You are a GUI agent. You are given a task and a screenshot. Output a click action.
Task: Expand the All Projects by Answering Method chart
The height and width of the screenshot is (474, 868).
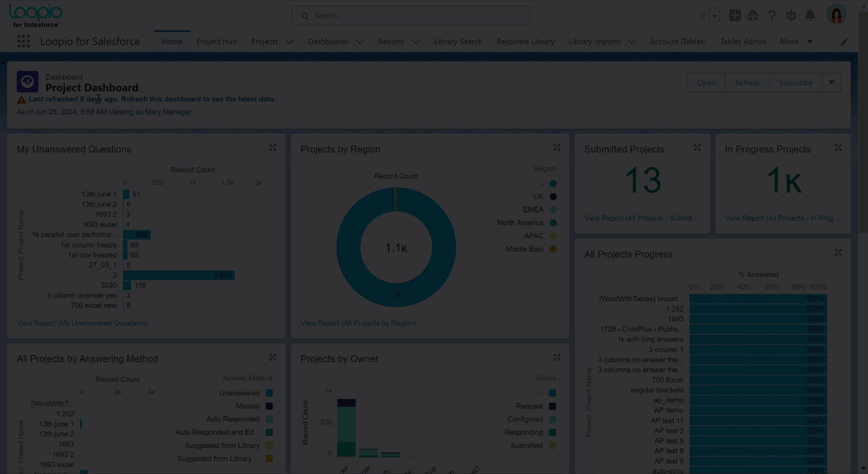coord(272,358)
